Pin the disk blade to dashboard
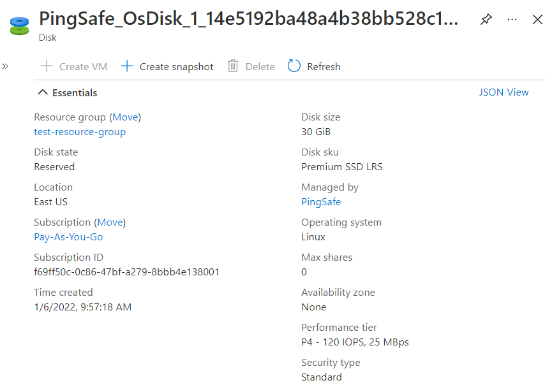Screen dimensions: 545x392 (x=486, y=20)
